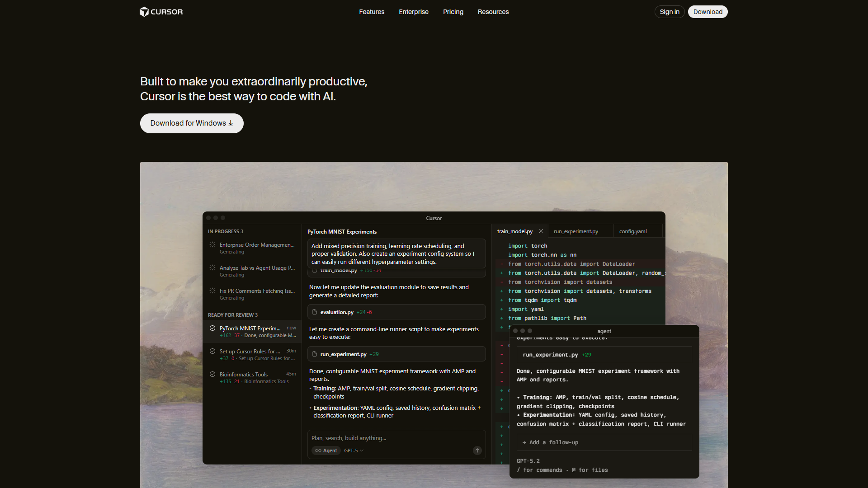This screenshot has width=868, height=488.
Task: Click the send arrow in the chat input
Action: (477, 450)
